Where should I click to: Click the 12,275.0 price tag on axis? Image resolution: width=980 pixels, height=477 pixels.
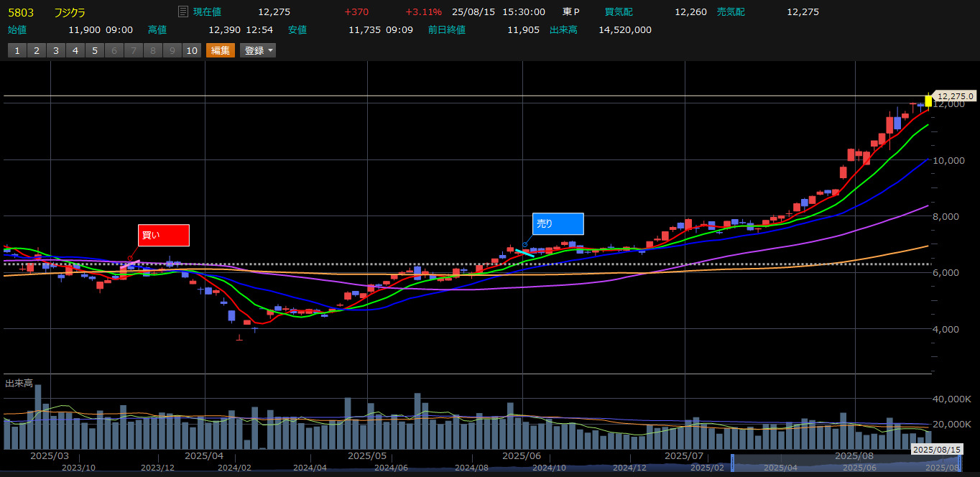point(955,96)
